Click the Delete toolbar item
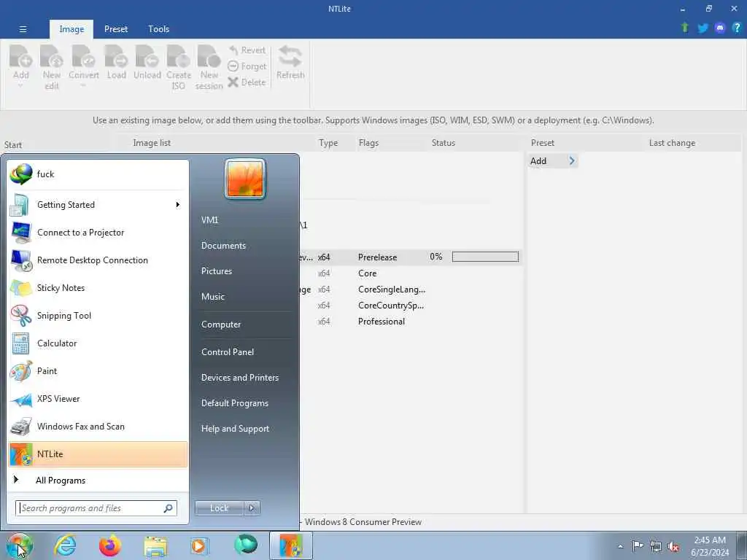 (x=247, y=82)
